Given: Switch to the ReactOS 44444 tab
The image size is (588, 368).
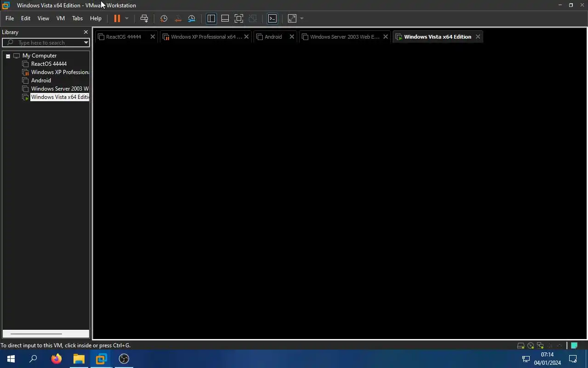Looking at the screenshot, I should point(123,37).
